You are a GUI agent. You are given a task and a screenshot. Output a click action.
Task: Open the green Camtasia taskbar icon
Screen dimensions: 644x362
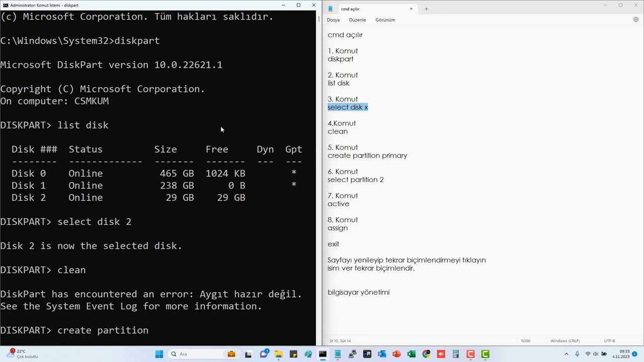[x=485, y=354]
